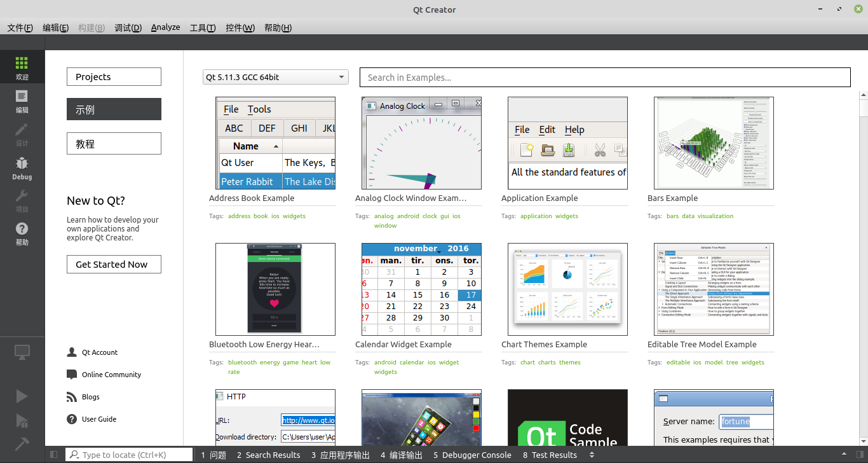Image resolution: width=868 pixels, height=463 pixels.
Task: Open the Edit mode (编辑)
Action: point(22,100)
